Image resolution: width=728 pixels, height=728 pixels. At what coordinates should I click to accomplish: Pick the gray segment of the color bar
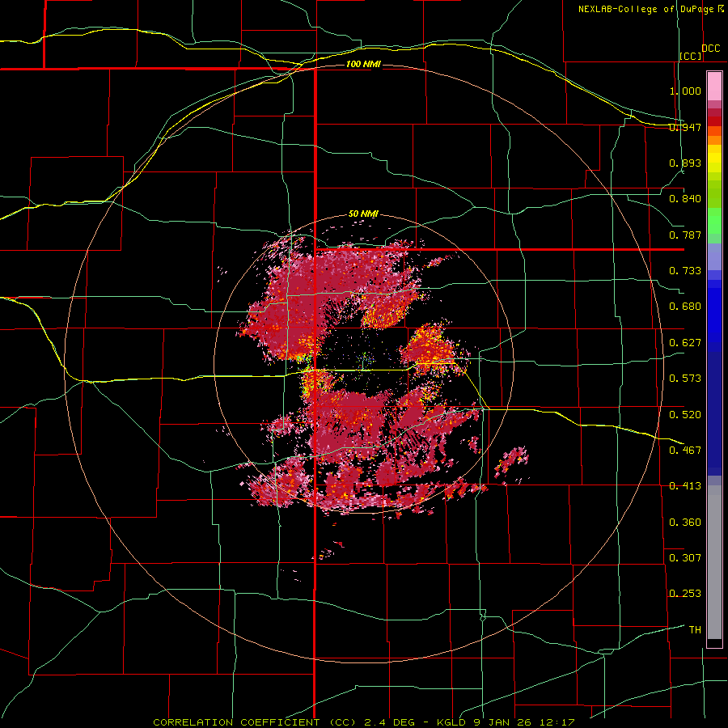pos(714,562)
